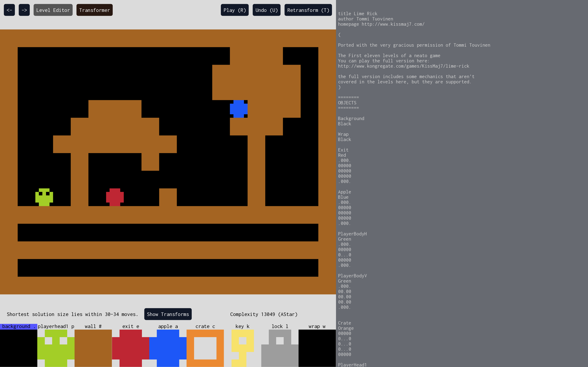This screenshot has width=588, height=367.
Task: Switch to Level Editor tab
Action: pos(53,10)
